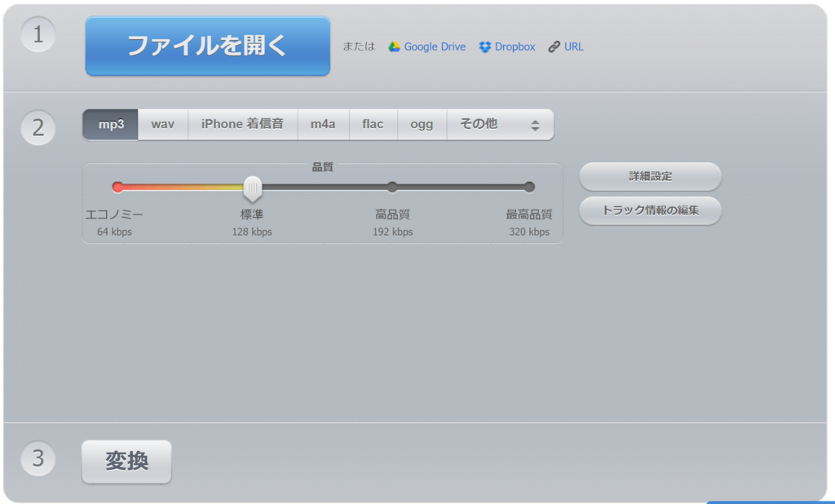Open the その他 format dropdown
This screenshot has height=504, width=835.
[500, 125]
